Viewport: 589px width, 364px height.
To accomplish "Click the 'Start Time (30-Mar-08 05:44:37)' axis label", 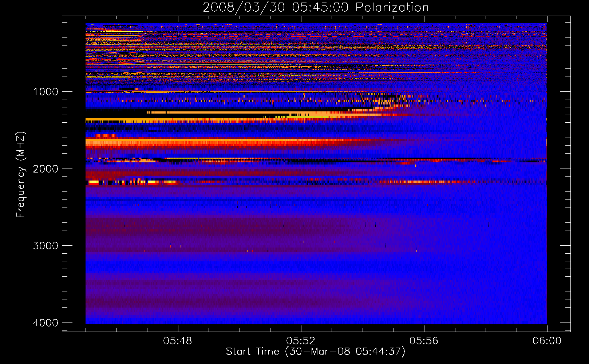I will 316,352.
